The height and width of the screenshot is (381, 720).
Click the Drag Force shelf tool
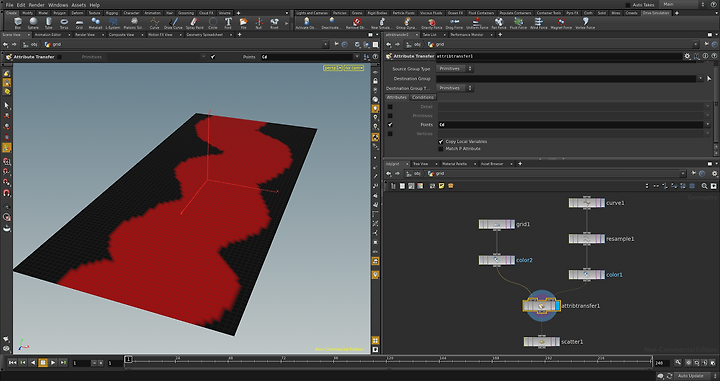pyautogui.click(x=454, y=23)
